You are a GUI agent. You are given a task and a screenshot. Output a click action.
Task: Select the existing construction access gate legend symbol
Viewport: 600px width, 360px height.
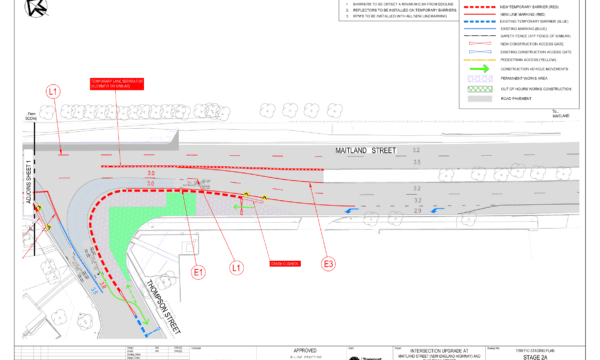480,52
